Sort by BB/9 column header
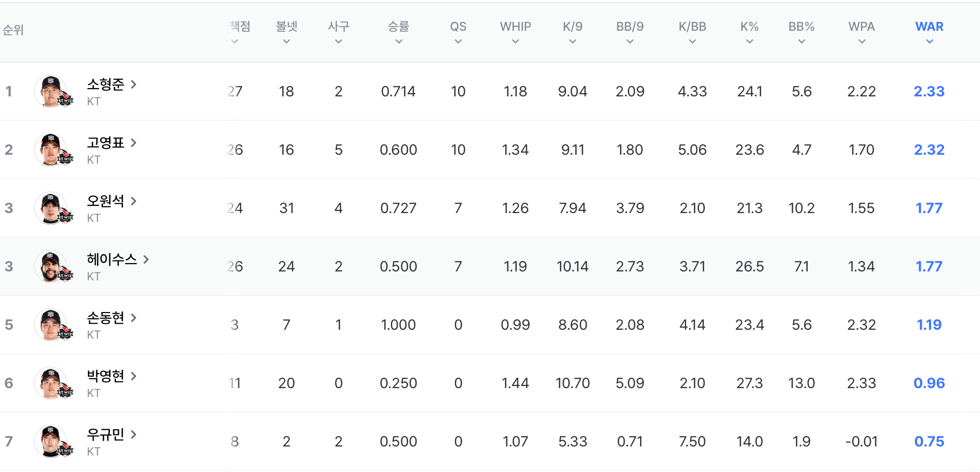This screenshot has width=980, height=472. [630, 32]
